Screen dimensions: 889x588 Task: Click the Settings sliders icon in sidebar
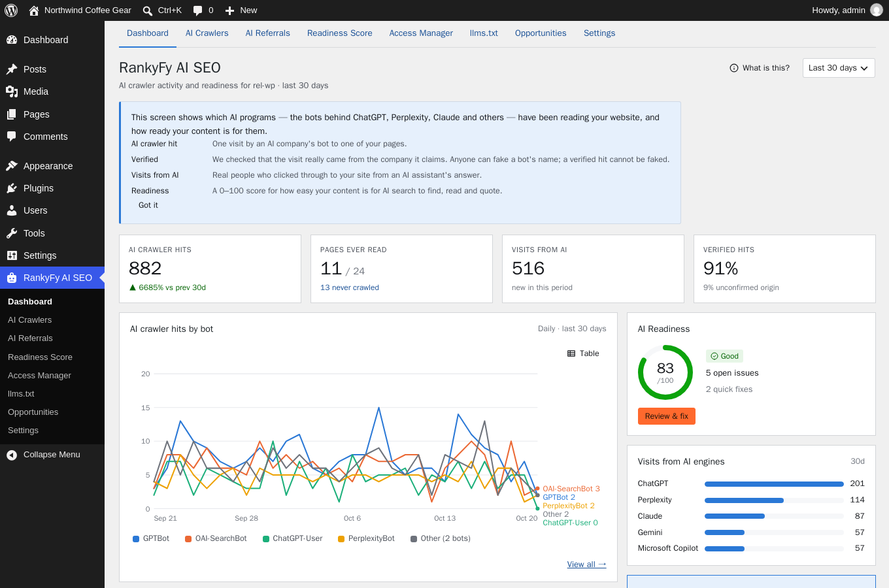point(12,255)
